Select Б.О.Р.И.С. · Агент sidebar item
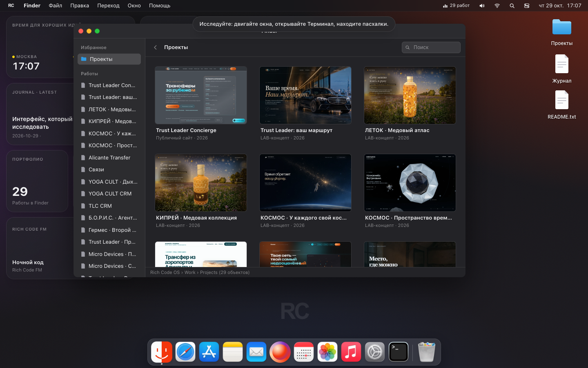588x368 pixels. coord(109,218)
